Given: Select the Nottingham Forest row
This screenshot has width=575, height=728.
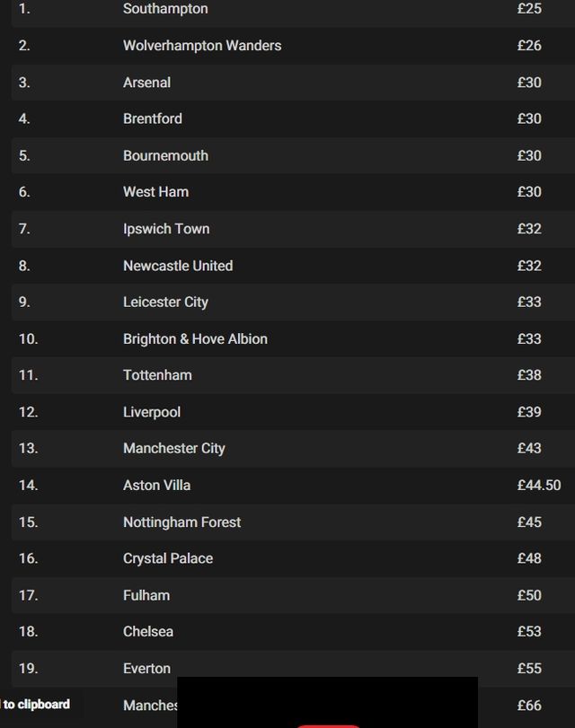Looking at the screenshot, I should tap(181, 522).
